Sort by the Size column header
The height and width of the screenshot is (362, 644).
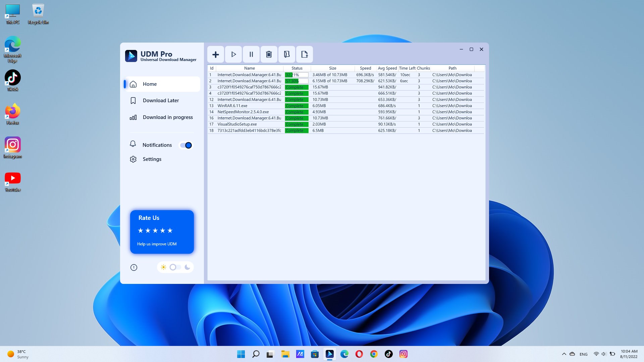(x=333, y=68)
